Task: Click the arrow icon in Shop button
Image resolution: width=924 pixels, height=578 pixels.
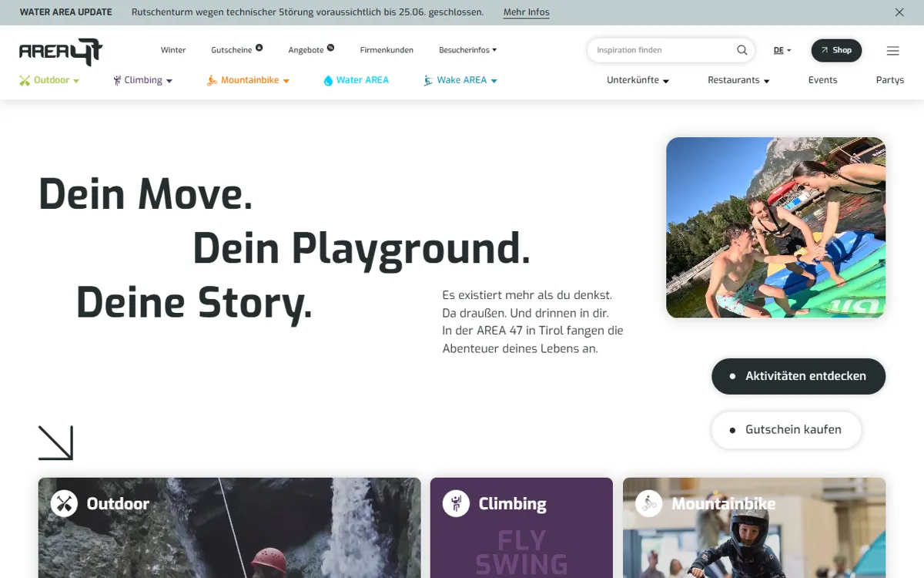Action: coord(825,50)
